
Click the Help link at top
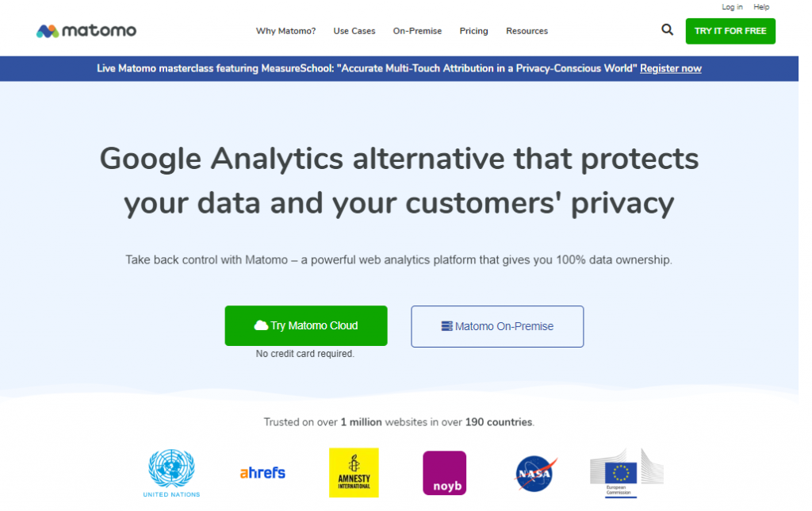(x=760, y=7)
